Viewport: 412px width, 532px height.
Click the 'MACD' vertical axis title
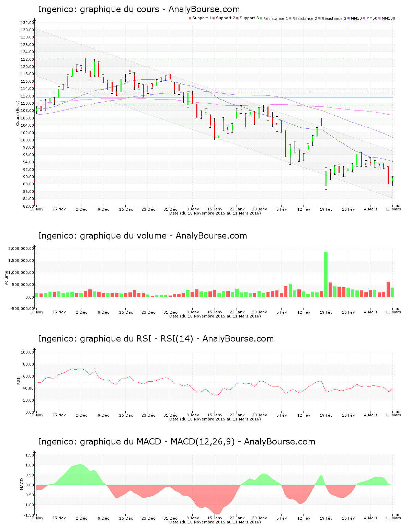[x=22, y=484]
